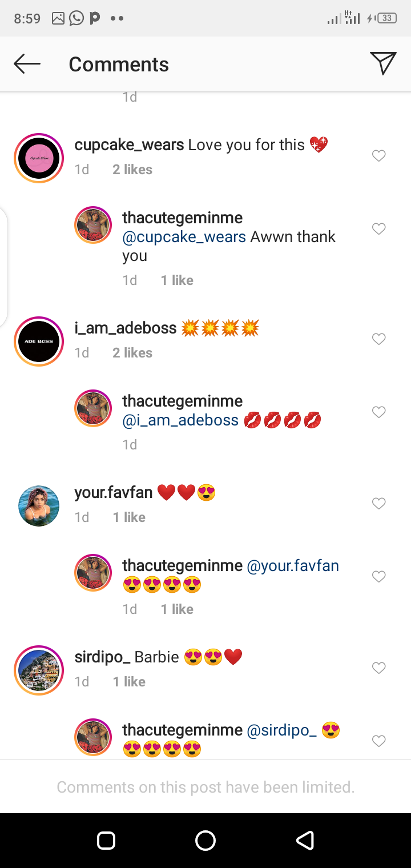Tap the back arrow in Comments header
This screenshot has height=868, width=411.
[x=27, y=64]
